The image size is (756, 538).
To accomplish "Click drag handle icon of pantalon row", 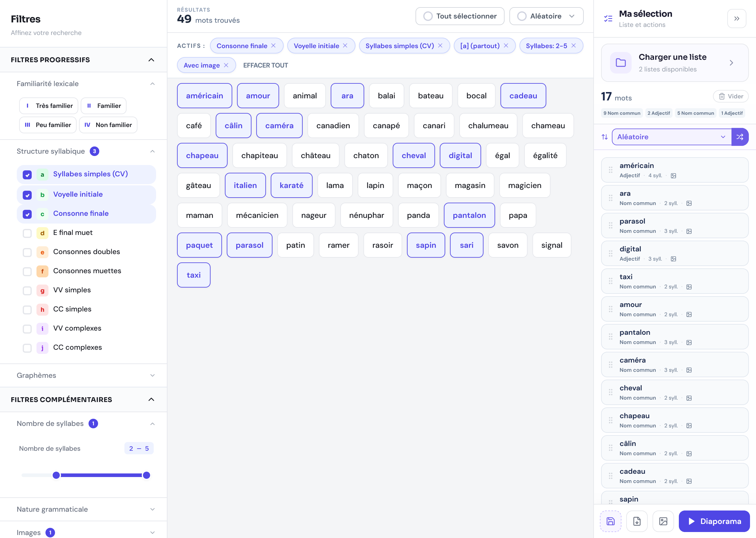I will tap(610, 337).
